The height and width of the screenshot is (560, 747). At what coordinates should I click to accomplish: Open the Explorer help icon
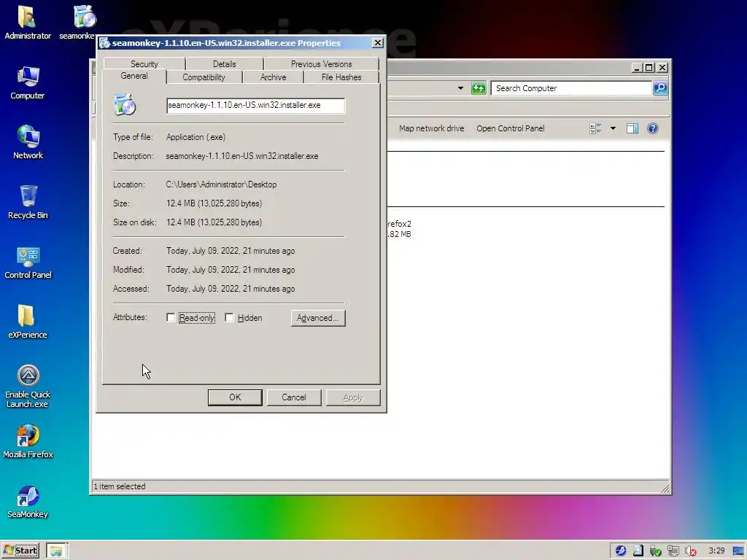click(653, 128)
